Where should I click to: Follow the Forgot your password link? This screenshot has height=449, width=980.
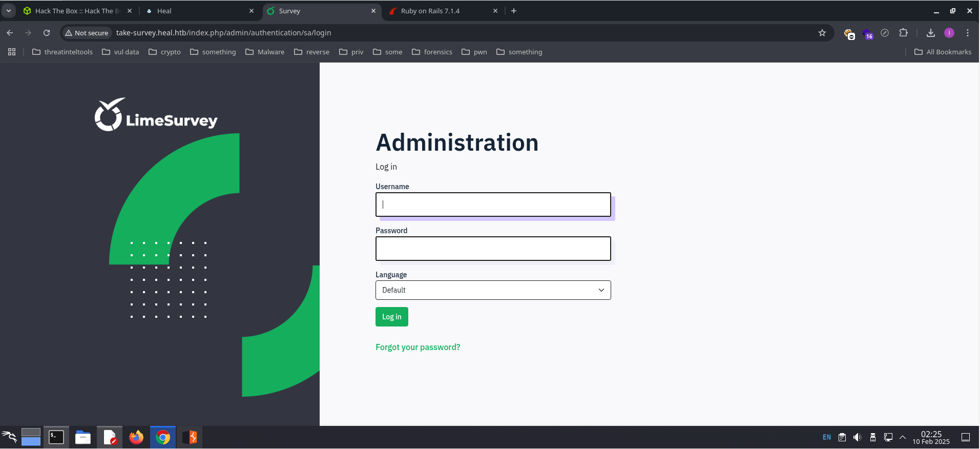418,347
